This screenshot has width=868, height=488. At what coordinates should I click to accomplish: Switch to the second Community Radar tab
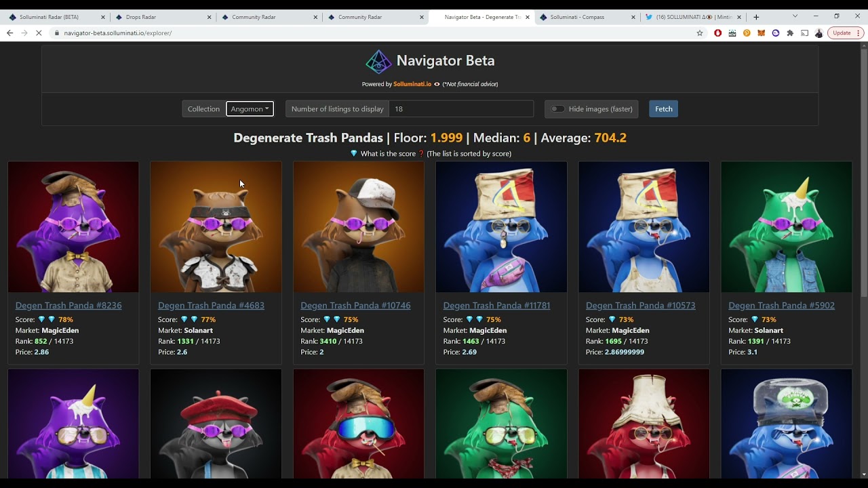(x=376, y=17)
